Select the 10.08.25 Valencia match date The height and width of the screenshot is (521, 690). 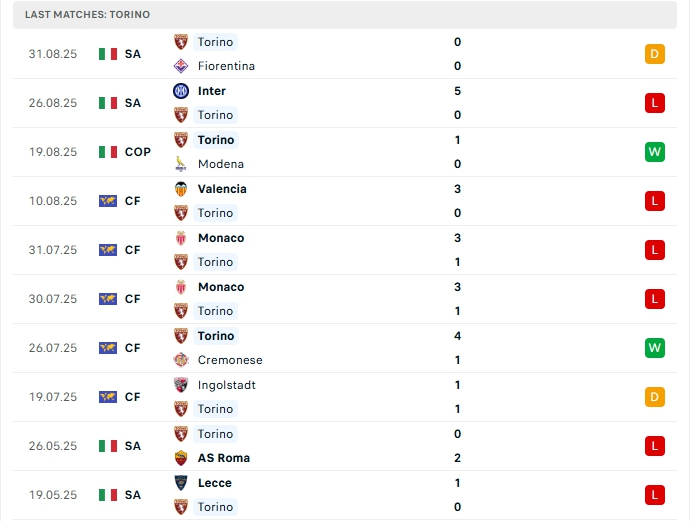pos(53,201)
